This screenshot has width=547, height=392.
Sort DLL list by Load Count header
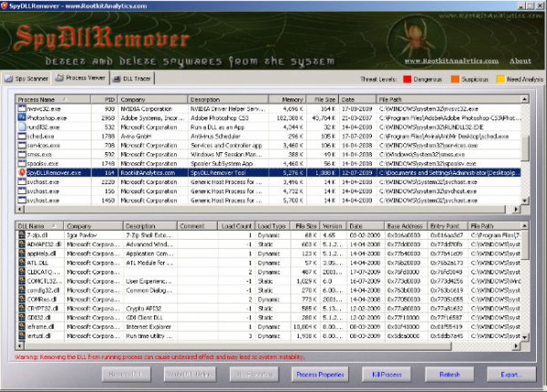point(236,226)
